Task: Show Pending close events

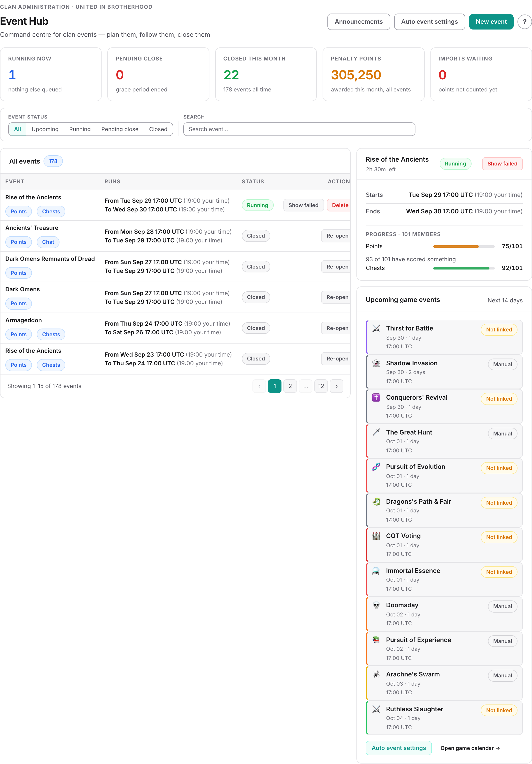Action: point(120,129)
